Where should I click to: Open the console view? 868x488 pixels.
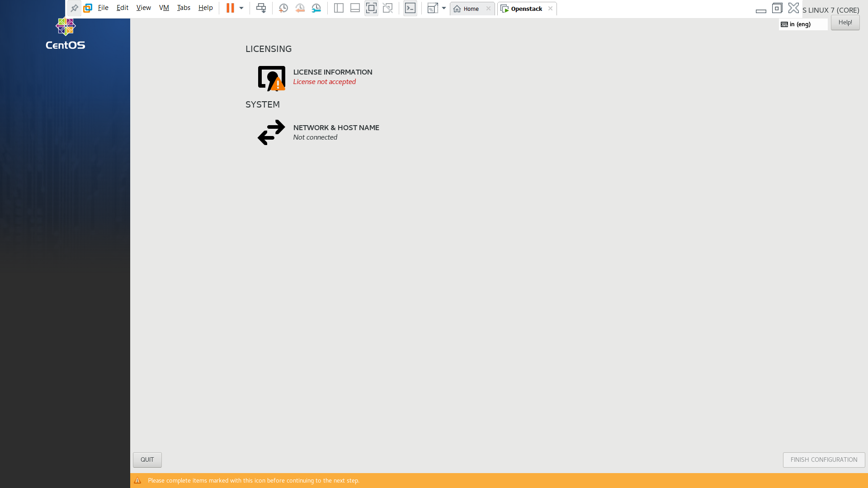410,8
